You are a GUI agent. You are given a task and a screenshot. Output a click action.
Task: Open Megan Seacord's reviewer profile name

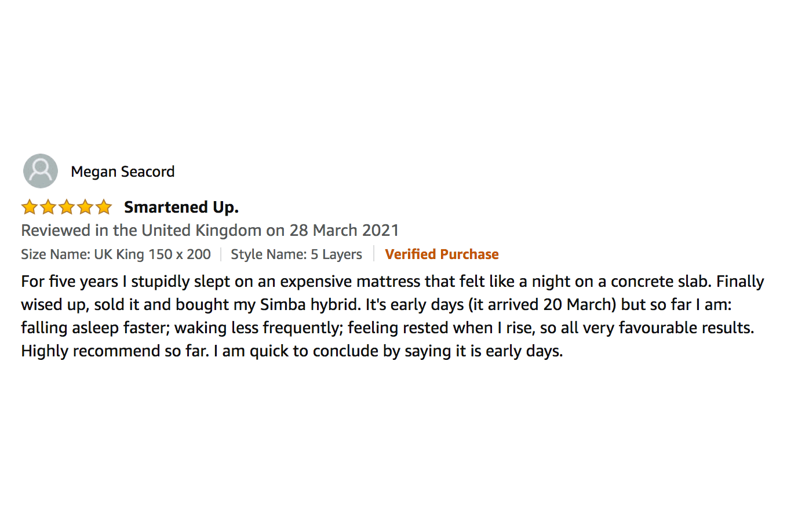(x=122, y=172)
